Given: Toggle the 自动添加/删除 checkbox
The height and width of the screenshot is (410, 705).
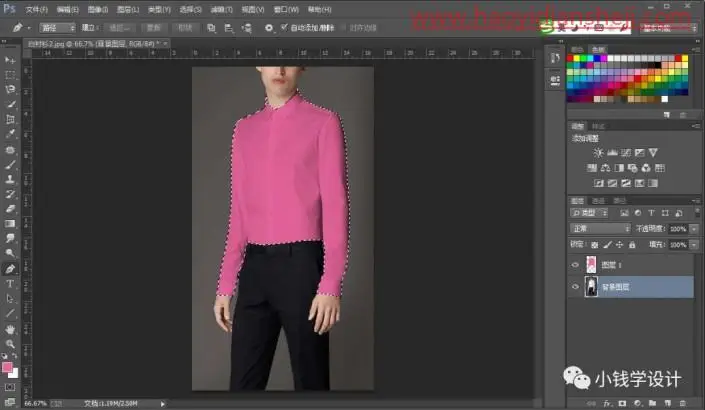Looking at the screenshot, I should (x=284, y=27).
